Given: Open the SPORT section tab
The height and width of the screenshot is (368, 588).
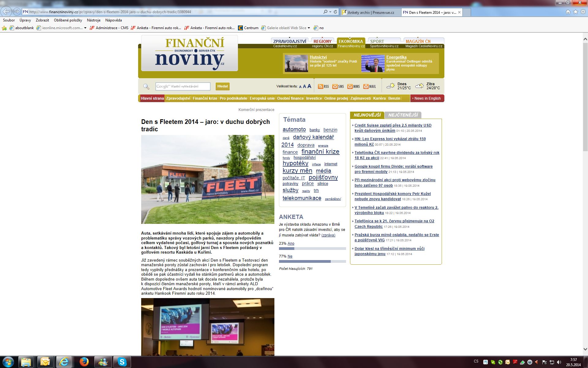Looking at the screenshot, I should coord(384,43).
